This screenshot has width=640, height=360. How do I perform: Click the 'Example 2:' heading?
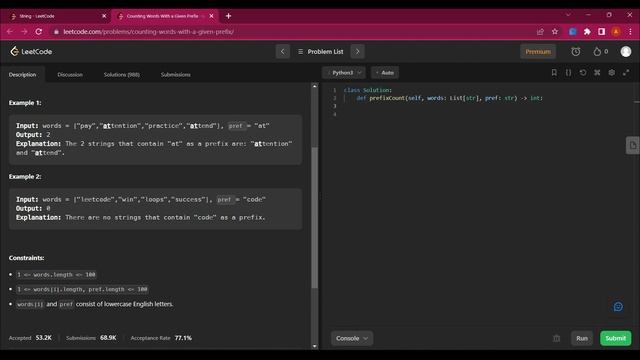[25, 177]
